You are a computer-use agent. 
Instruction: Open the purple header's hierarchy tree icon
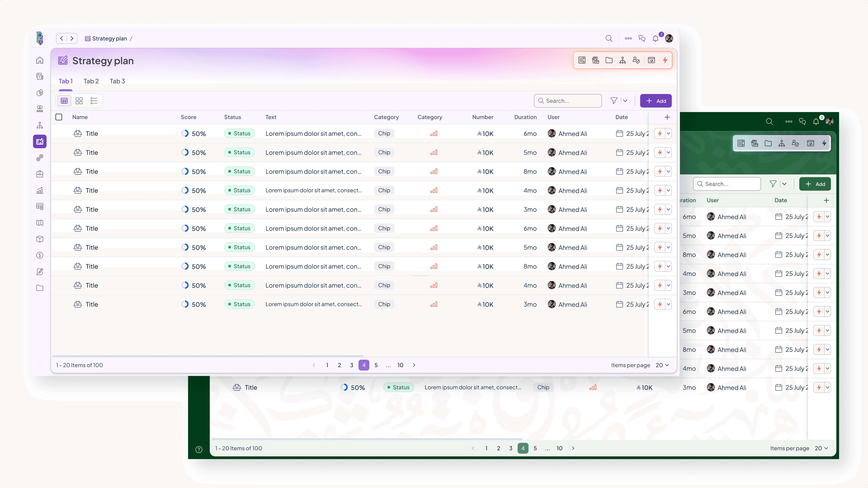[622, 60]
